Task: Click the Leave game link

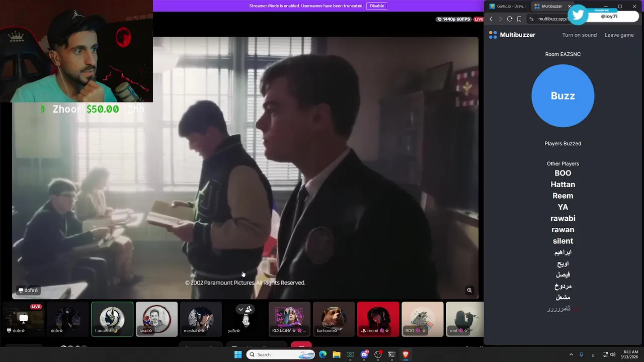Action: pyautogui.click(x=619, y=35)
